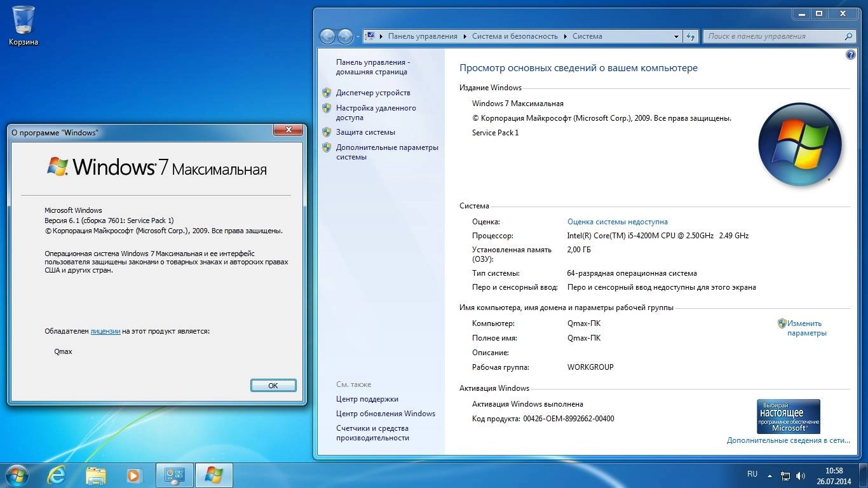Click the computer icon in the address bar
This screenshot has width=868, height=488.
click(x=370, y=36)
